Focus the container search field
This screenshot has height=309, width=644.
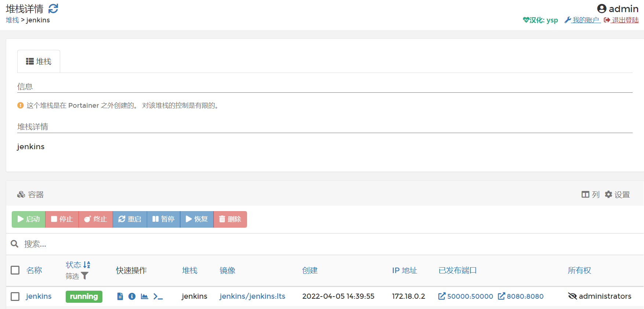pos(330,244)
